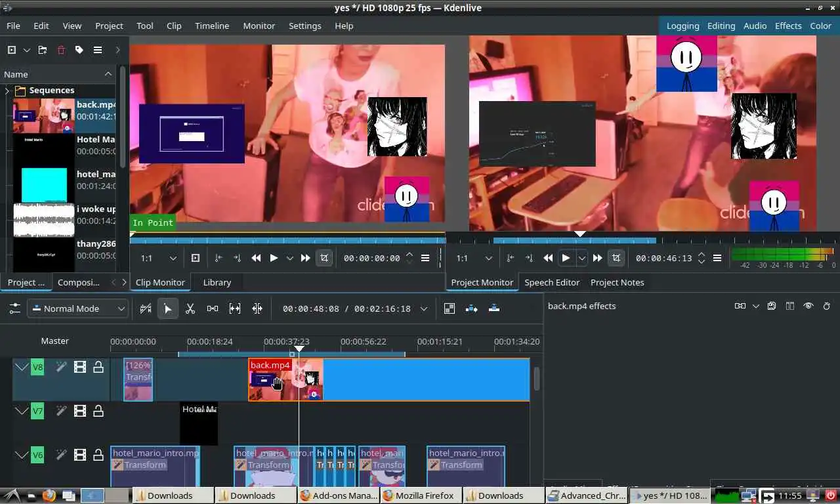Select the arrow Selection tool
840x504 pixels.
coord(168,308)
